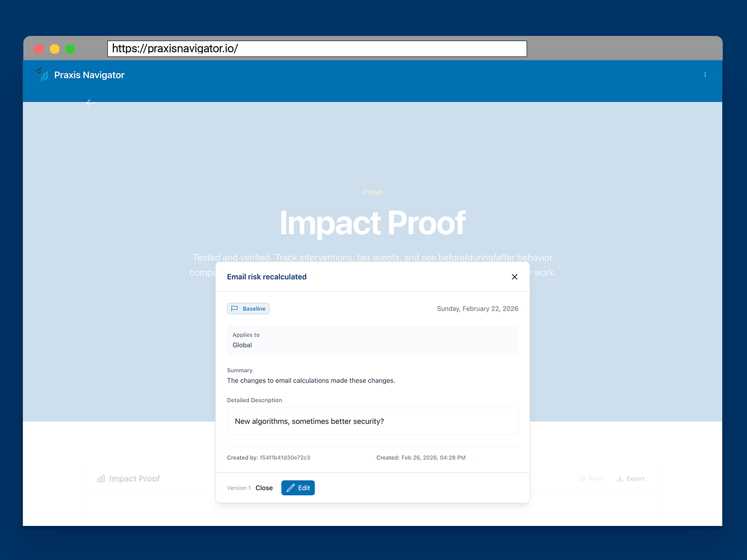Click Close in the dialog footer
The width and height of the screenshot is (747, 560).
264,488
